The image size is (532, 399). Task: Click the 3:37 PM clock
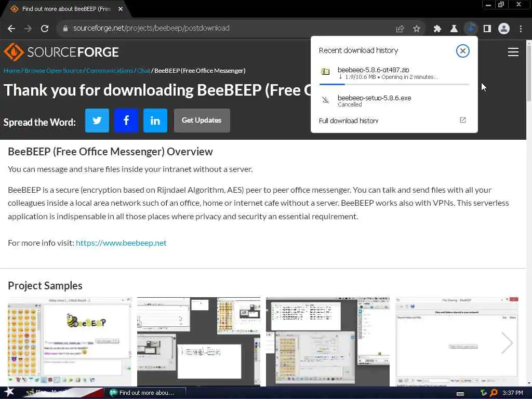513,393
